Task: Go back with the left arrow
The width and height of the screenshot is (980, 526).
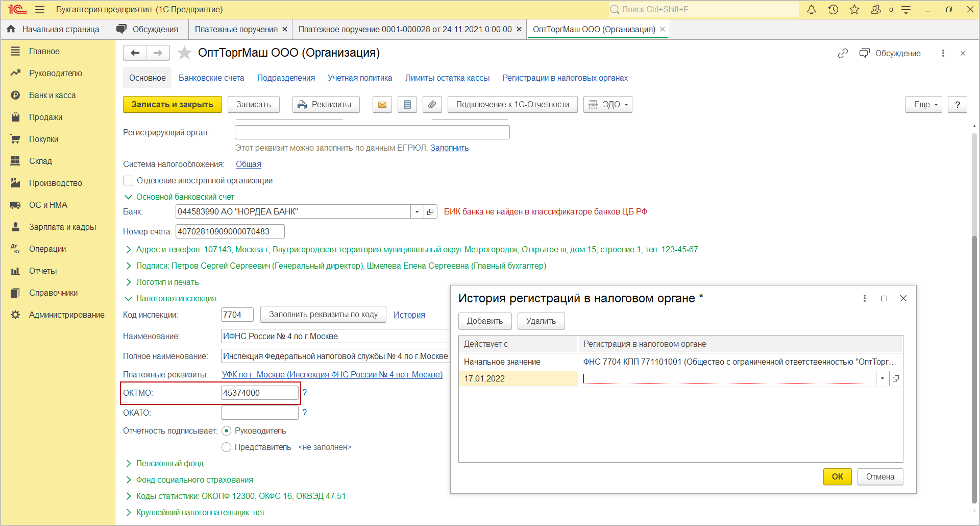Action: [x=135, y=53]
